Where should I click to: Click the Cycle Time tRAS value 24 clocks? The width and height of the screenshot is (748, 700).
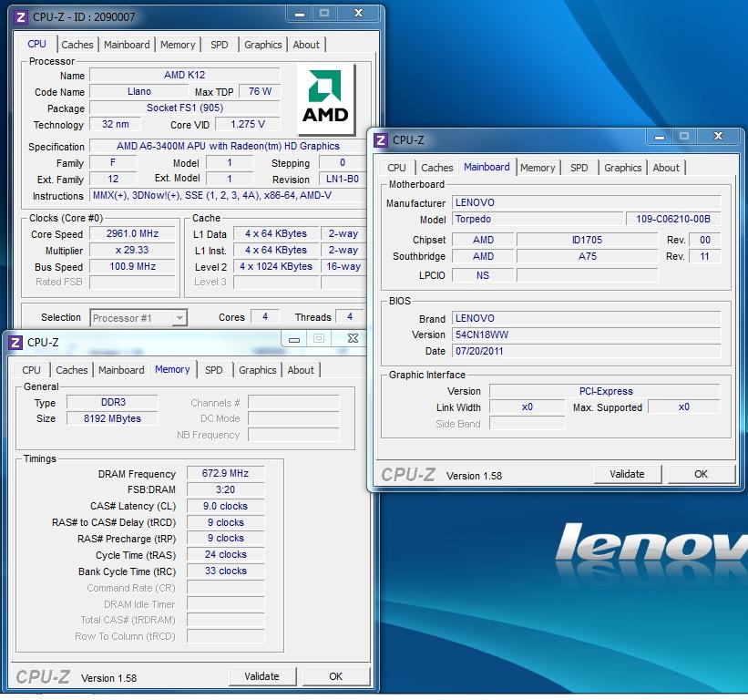coord(225,554)
